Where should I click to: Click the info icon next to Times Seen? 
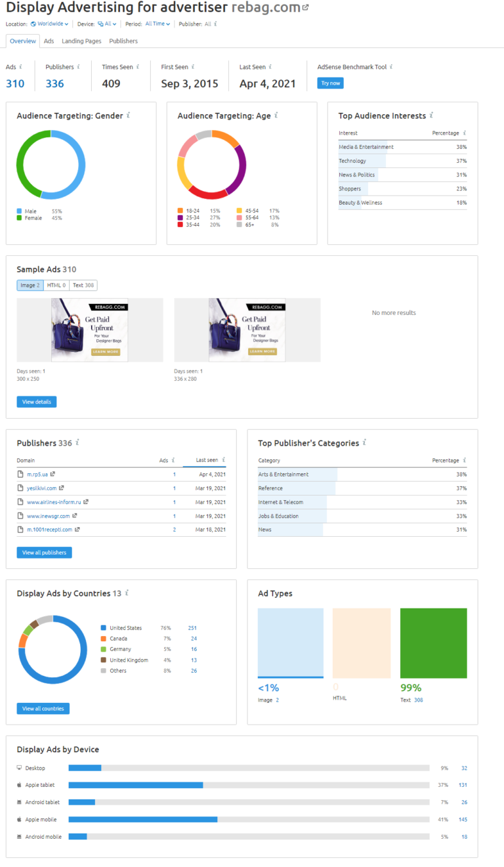138,67
